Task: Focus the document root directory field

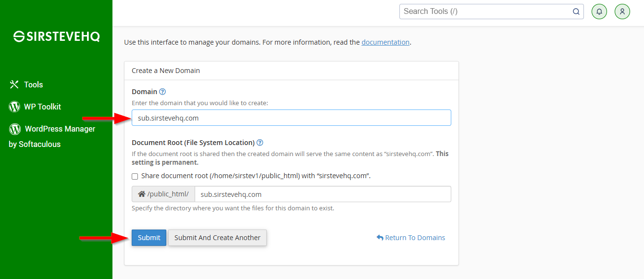Action: 323,194
